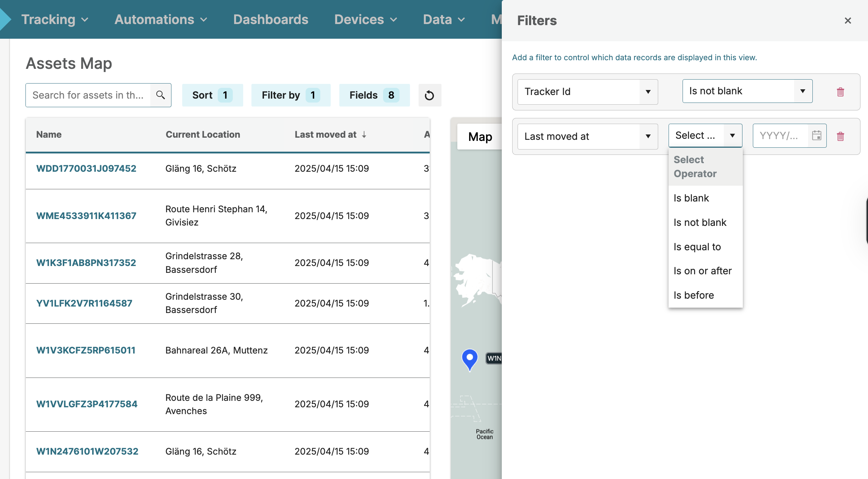Open the Is not blank operator dropdown
Image resolution: width=868 pixels, height=479 pixels.
click(x=802, y=91)
